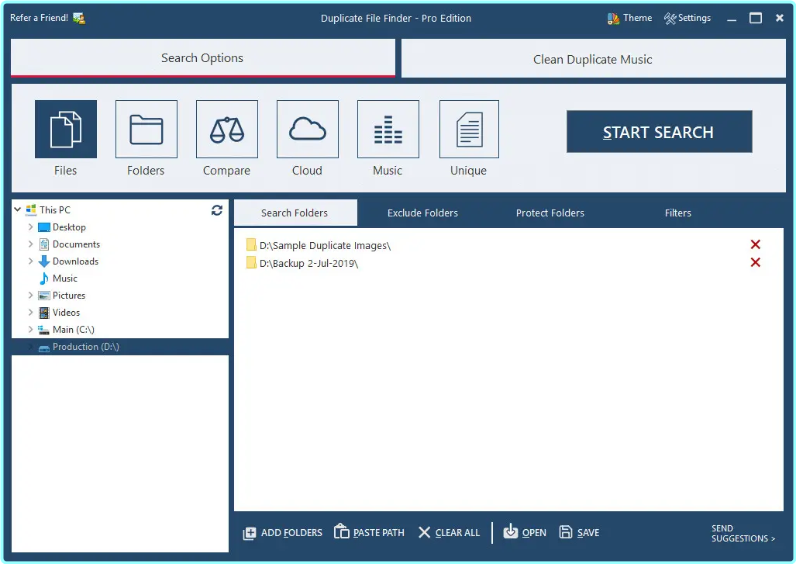Click the Refer a Friend! text
The height and width of the screenshot is (564, 796).
pyautogui.click(x=39, y=18)
